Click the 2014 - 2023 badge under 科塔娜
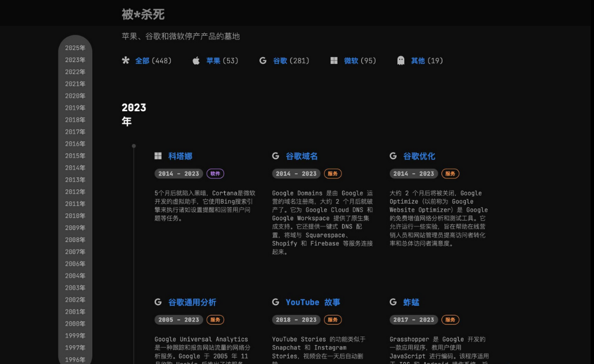 tap(179, 174)
